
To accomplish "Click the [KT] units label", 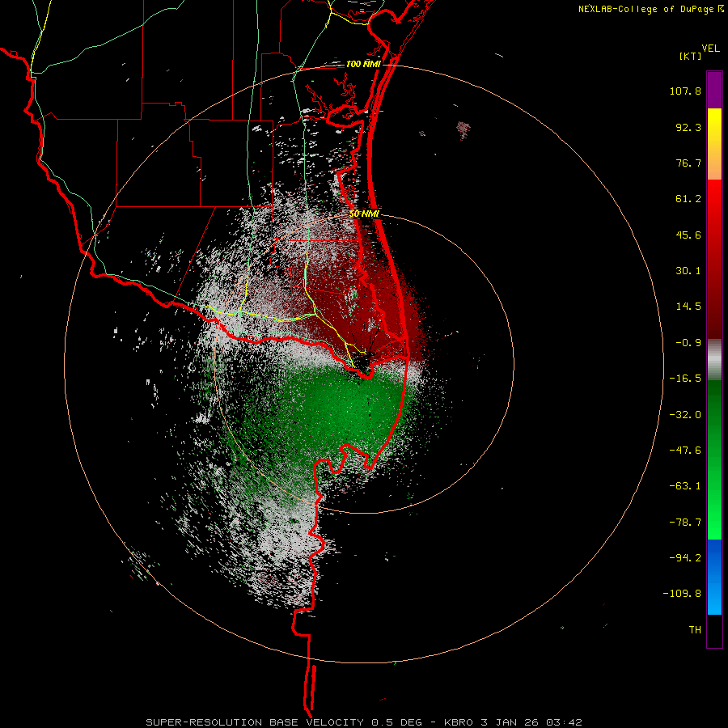I will pos(690,56).
